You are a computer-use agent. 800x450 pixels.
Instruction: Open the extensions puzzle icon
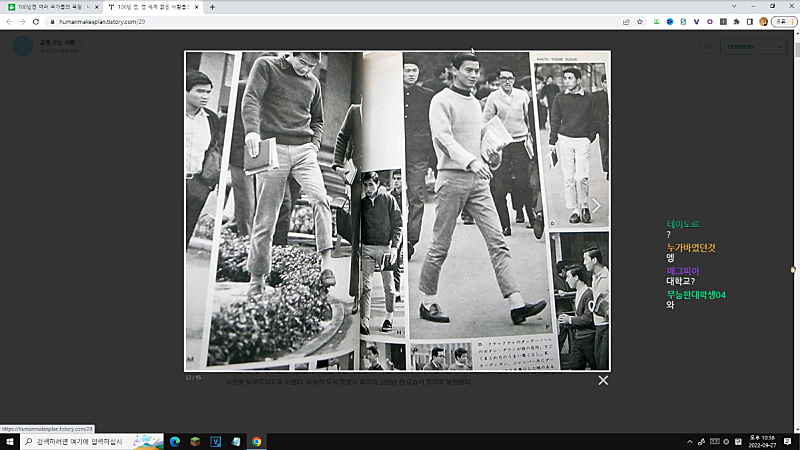coord(736,21)
